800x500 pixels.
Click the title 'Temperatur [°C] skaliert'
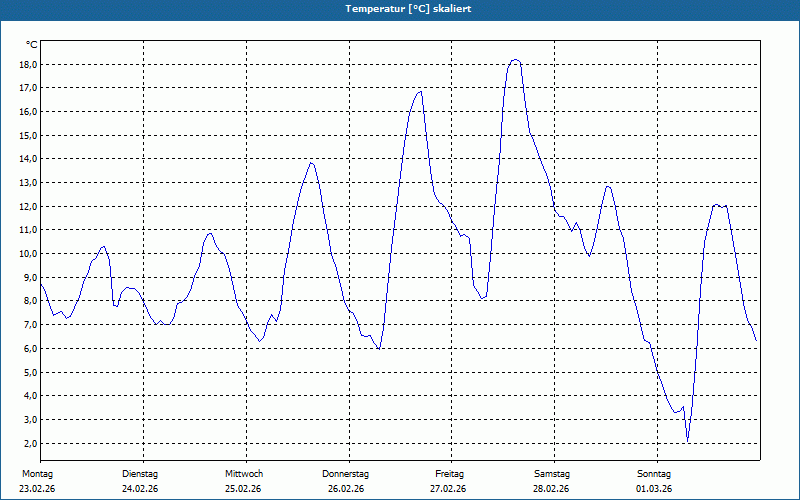tap(408, 9)
